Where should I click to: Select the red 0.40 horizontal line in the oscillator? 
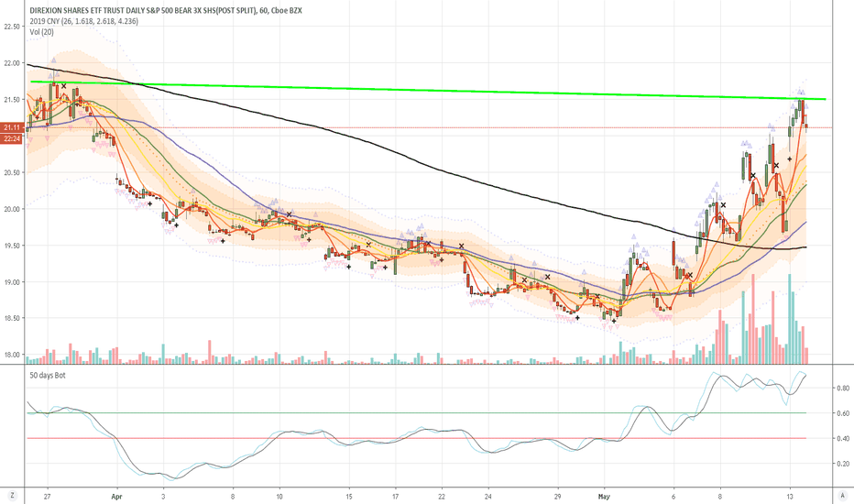(x=417, y=438)
